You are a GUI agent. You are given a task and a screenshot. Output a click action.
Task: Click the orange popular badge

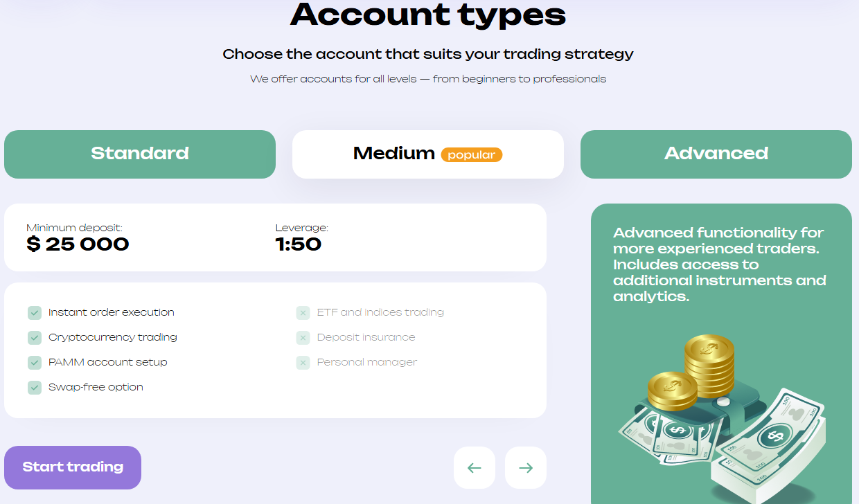click(x=472, y=155)
